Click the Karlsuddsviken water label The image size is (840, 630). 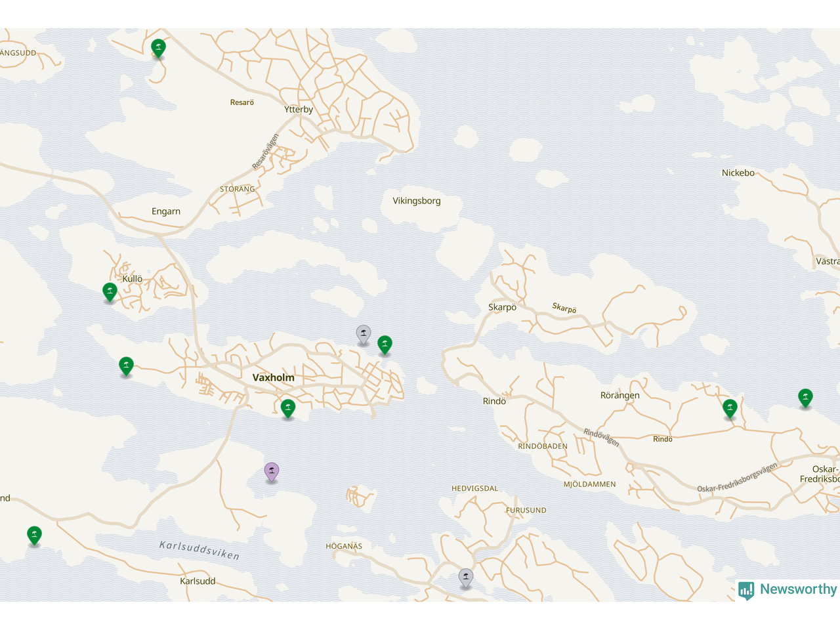[199, 550]
